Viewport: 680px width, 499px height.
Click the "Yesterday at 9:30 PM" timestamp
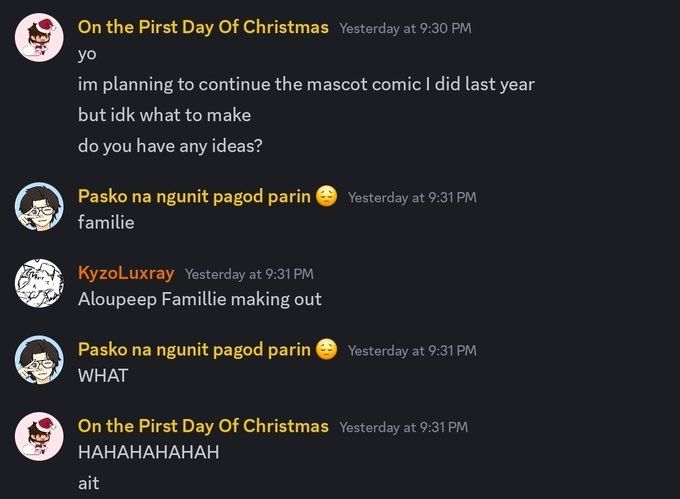405,28
